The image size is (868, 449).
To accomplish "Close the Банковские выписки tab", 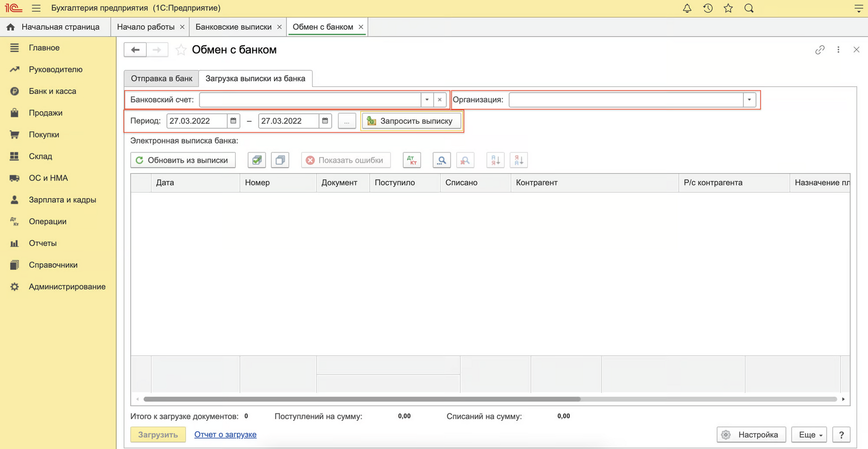I will [280, 27].
